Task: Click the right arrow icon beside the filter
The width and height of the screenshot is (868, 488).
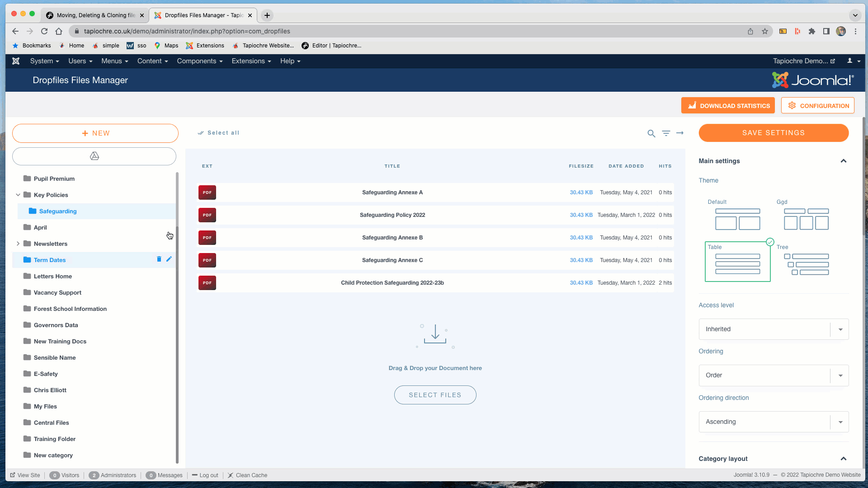Action: coord(679,133)
